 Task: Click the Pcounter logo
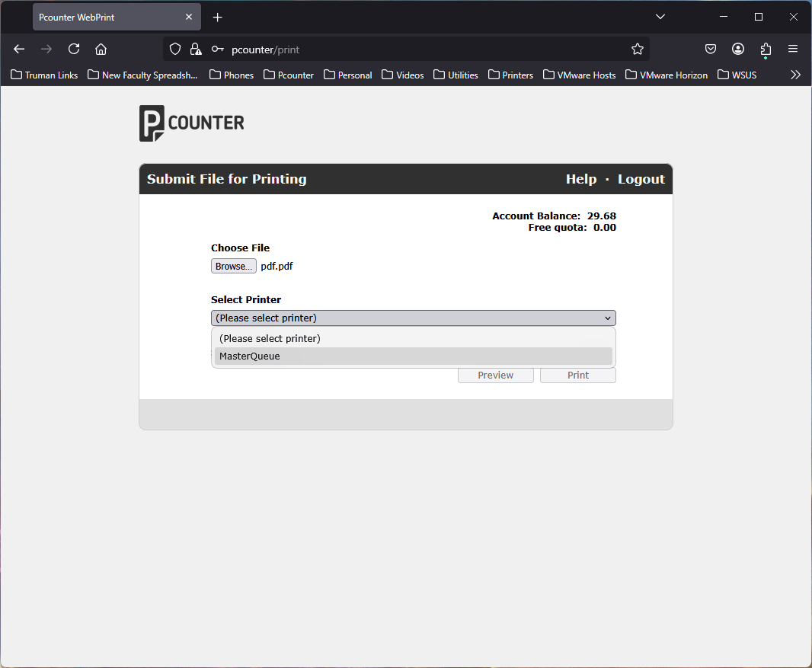192,123
